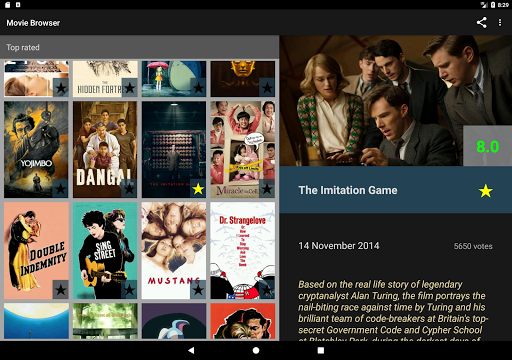Tap the share icon in the toolbar
This screenshot has height=360, width=512.
click(481, 23)
